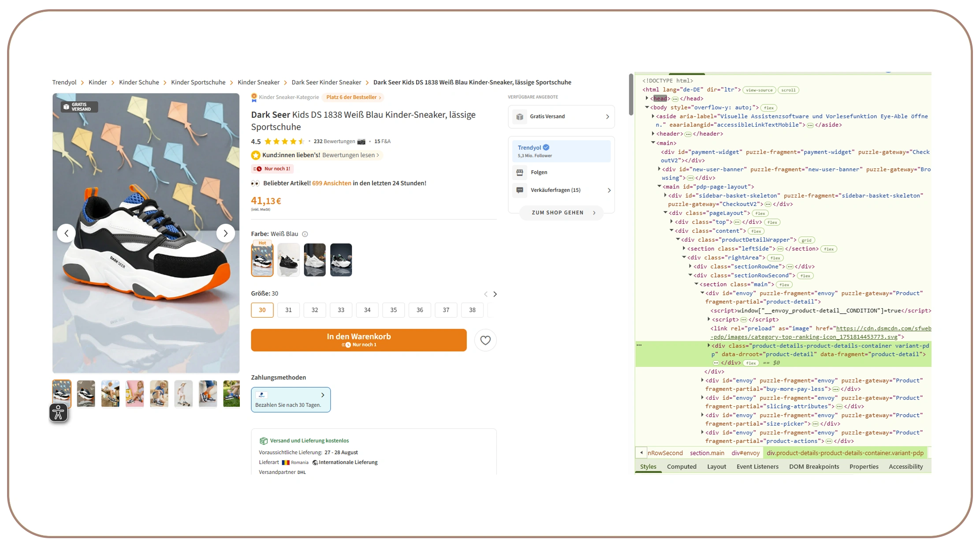Show the next product image arrow
This screenshot has width=980, height=547.
[x=225, y=233]
